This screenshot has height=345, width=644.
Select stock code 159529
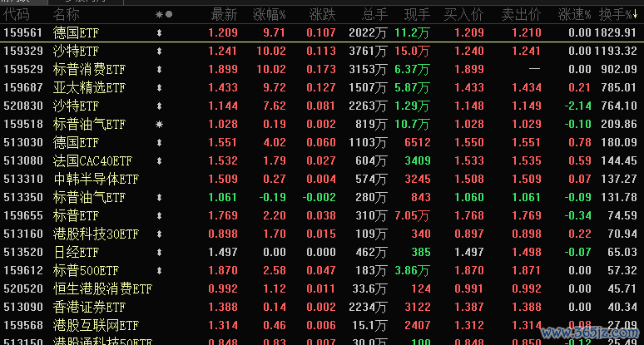pos(23,69)
